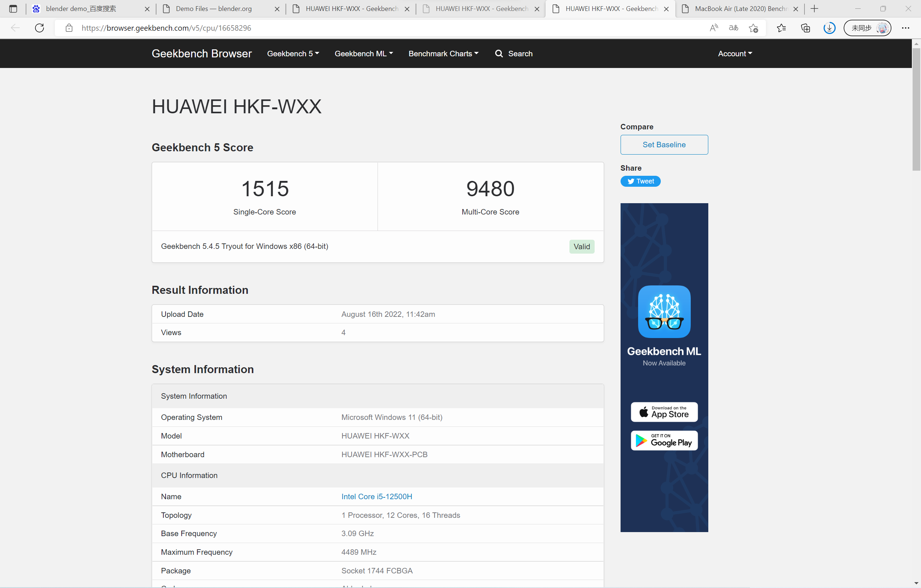Open the tab actions menu icon

13,8
